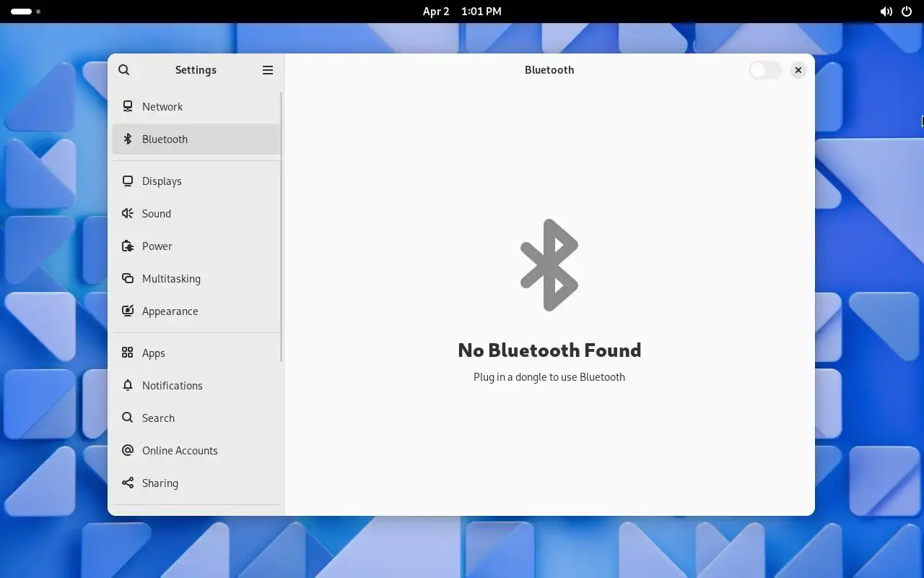Click the Appearance icon
The image size is (924, 578).
tap(128, 311)
